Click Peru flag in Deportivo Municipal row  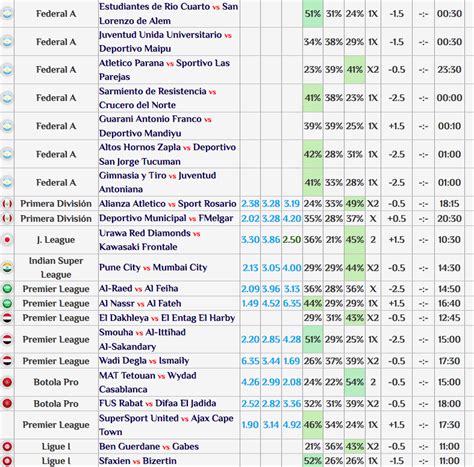[x=7, y=219]
